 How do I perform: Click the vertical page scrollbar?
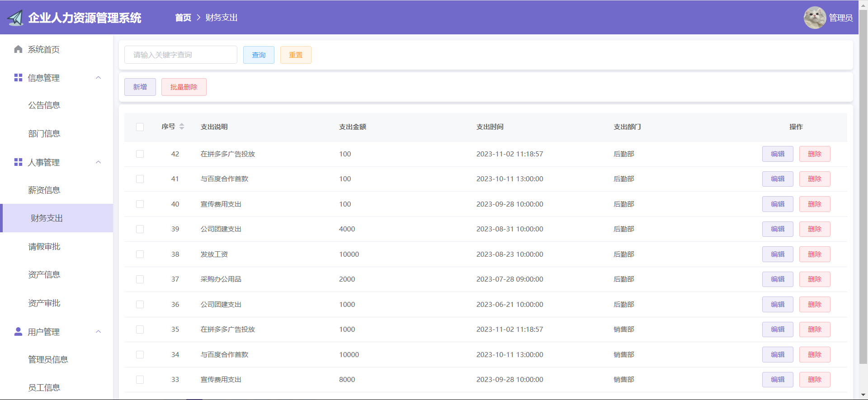[x=863, y=187]
